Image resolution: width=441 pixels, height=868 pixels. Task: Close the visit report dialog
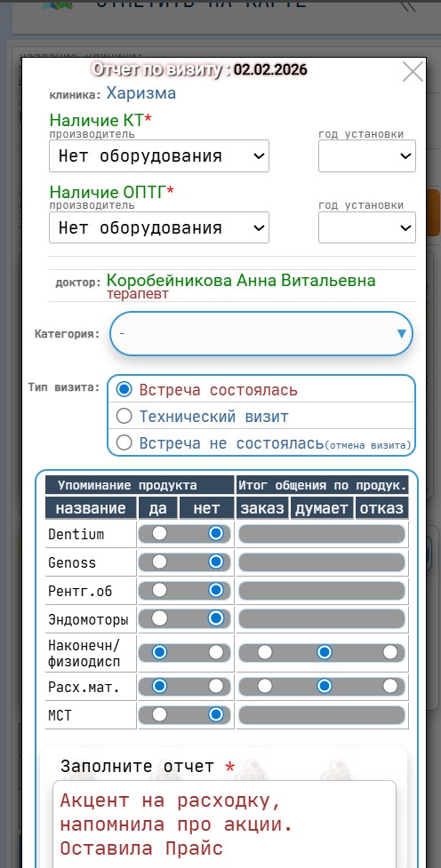(x=413, y=72)
